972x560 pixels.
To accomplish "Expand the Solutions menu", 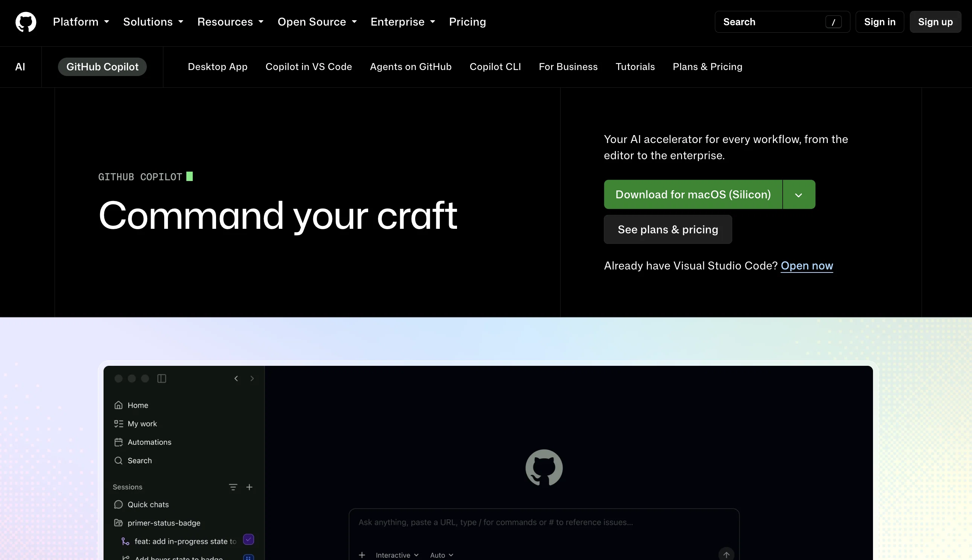I will [x=153, y=22].
